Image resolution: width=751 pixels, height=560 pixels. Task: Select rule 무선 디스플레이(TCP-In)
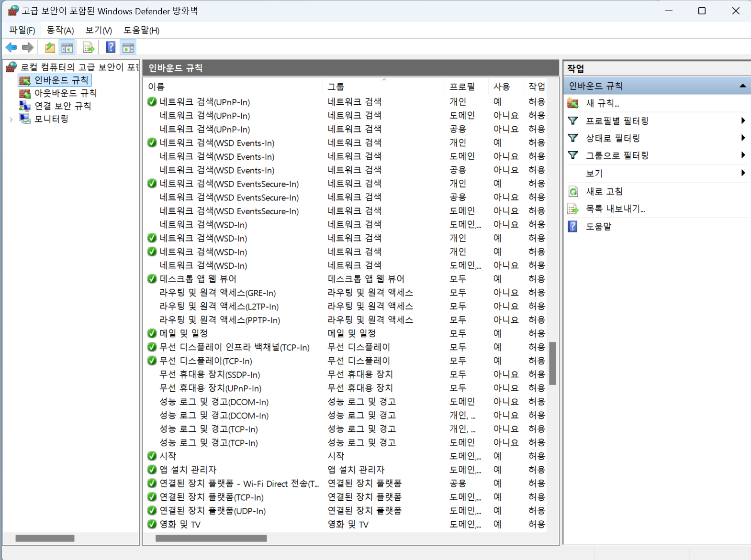206,361
